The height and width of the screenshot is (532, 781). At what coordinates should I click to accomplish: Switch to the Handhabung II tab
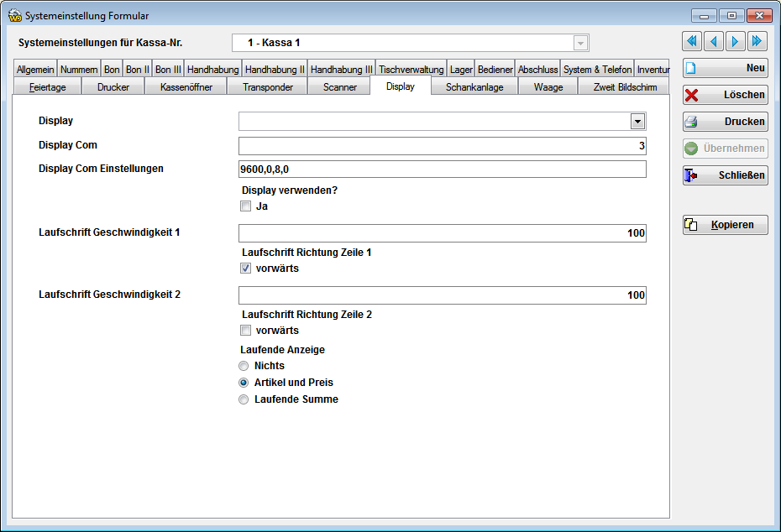pyautogui.click(x=275, y=69)
